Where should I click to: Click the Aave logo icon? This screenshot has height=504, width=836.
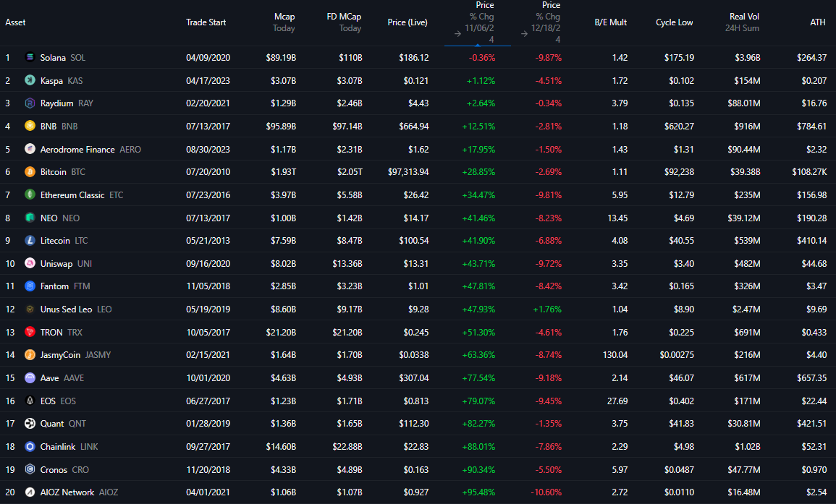click(x=30, y=377)
